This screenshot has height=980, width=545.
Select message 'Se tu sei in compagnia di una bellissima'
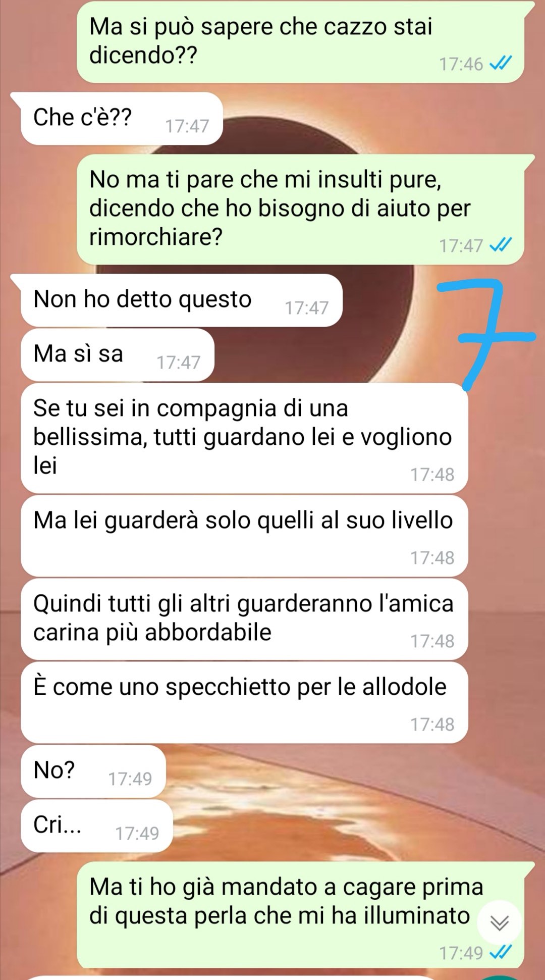pyautogui.click(x=244, y=438)
